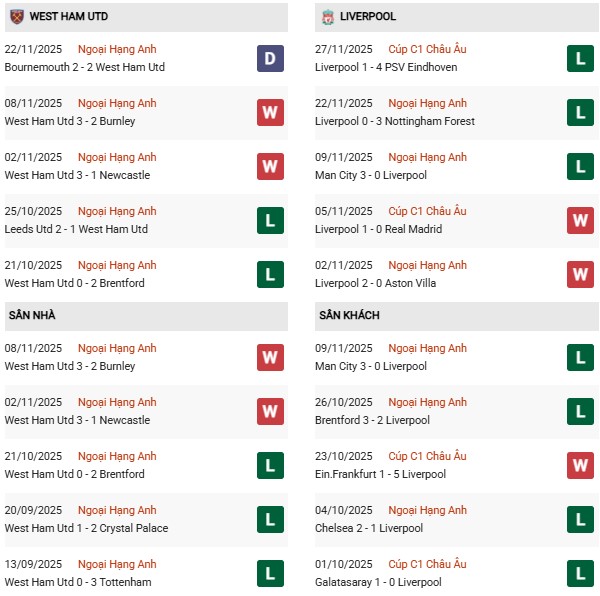Click the W badge for Liverpool 1-0 Real Madrid
The height and width of the screenshot is (596, 600).
[x=580, y=221]
